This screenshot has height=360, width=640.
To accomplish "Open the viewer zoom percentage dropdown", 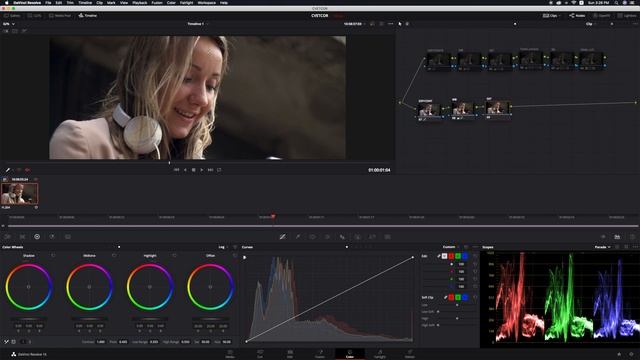I will [x=9, y=24].
